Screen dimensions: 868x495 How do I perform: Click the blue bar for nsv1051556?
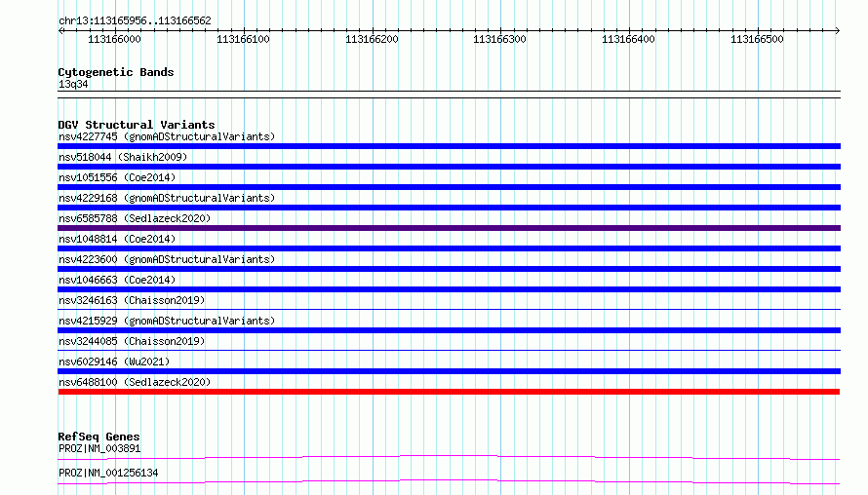(449, 187)
